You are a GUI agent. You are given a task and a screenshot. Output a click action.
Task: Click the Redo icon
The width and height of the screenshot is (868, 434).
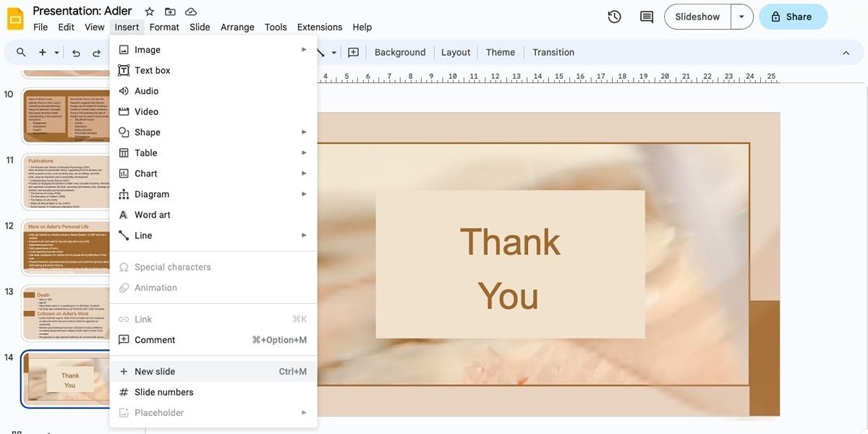click(95, 51)
